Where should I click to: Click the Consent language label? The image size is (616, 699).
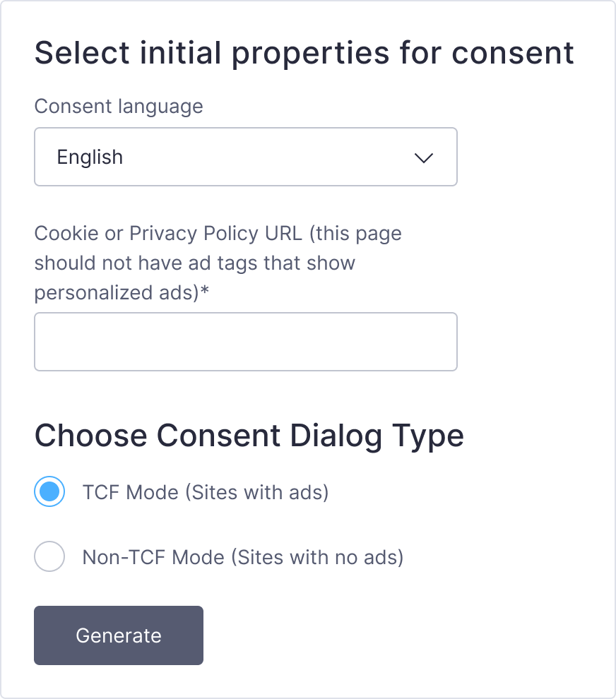click(119, 107)
